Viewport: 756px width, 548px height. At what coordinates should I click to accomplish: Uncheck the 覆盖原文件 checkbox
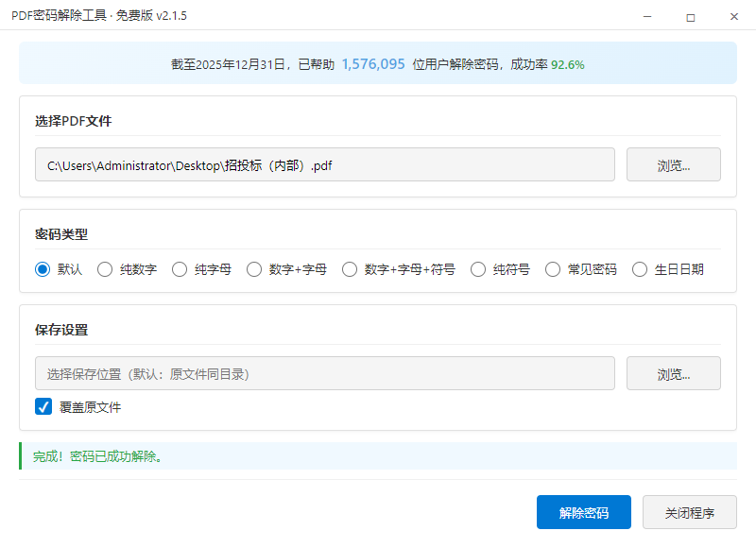coord(42,406)
